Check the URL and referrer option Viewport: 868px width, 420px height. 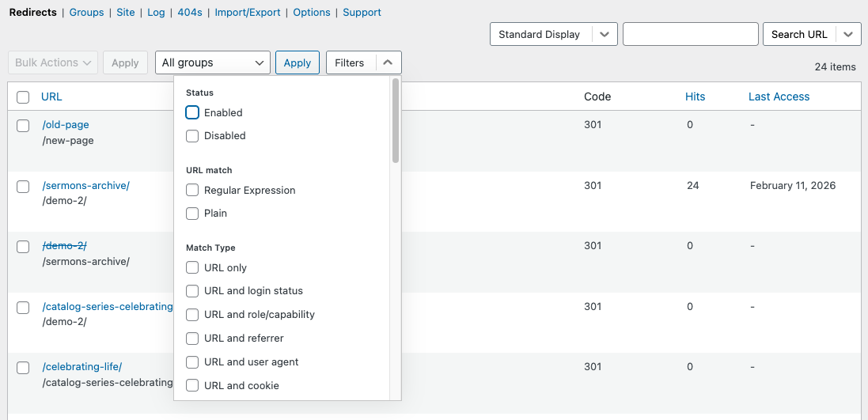click(x=192, y=339)
